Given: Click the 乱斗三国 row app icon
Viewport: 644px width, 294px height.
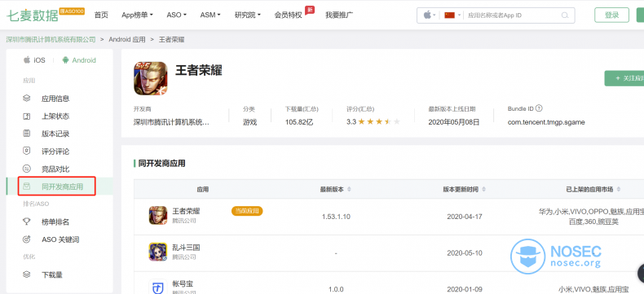Looking at the screenshot, I should tap(157, 252).
